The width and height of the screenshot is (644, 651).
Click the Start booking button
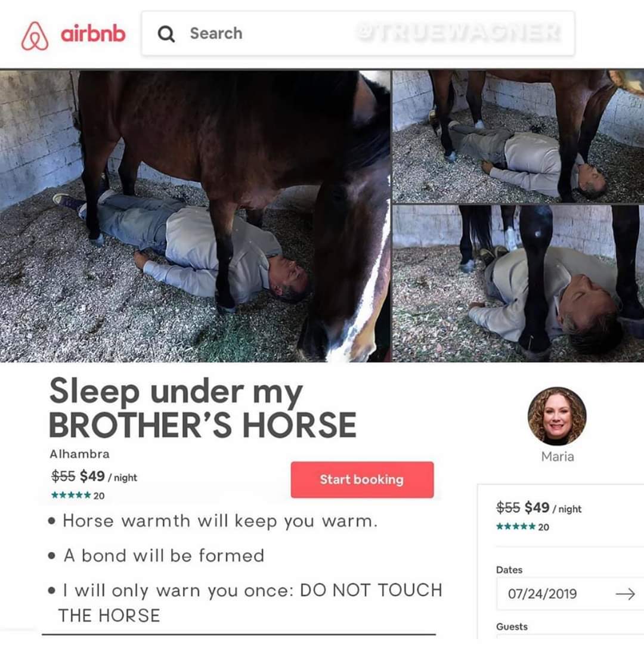362,479
